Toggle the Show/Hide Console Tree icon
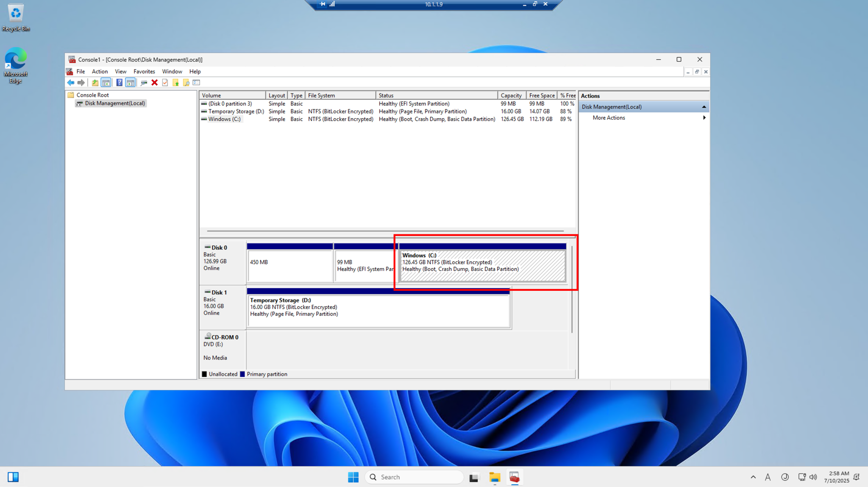This screenshot has width=868, height=487. [106, 83]
